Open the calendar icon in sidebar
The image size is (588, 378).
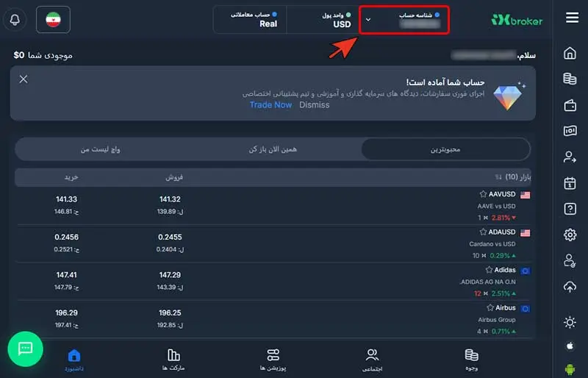pos(570,183)
